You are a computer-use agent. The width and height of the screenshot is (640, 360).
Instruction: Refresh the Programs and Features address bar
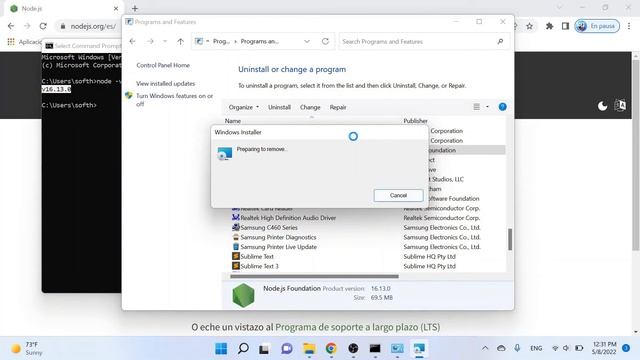(x=325, y=42)
